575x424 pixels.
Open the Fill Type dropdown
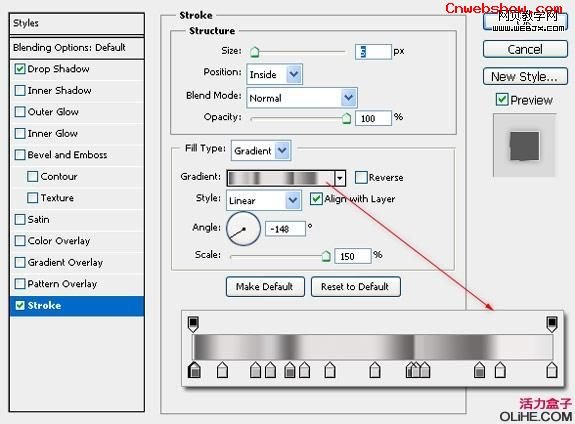[261, 150]
